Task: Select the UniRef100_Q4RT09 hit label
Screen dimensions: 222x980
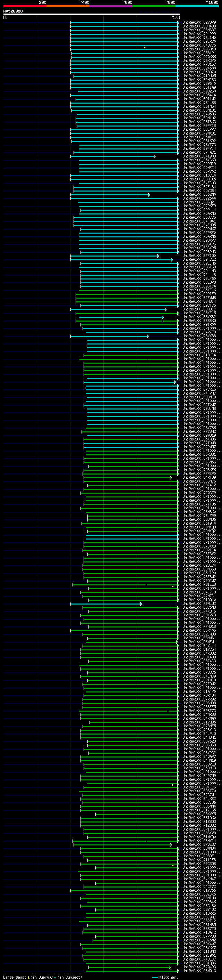Action: pyautogui.click(x=199, y=477)
